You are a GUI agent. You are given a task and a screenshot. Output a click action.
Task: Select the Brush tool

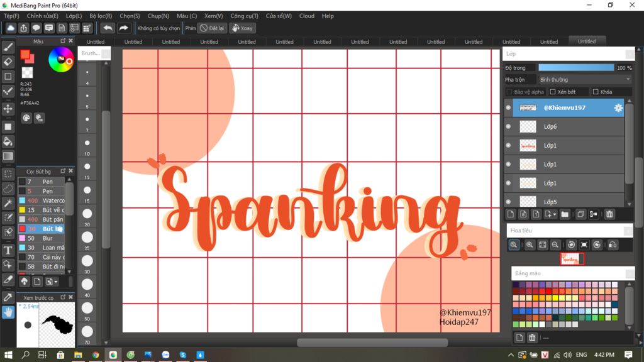pos(8,47)
